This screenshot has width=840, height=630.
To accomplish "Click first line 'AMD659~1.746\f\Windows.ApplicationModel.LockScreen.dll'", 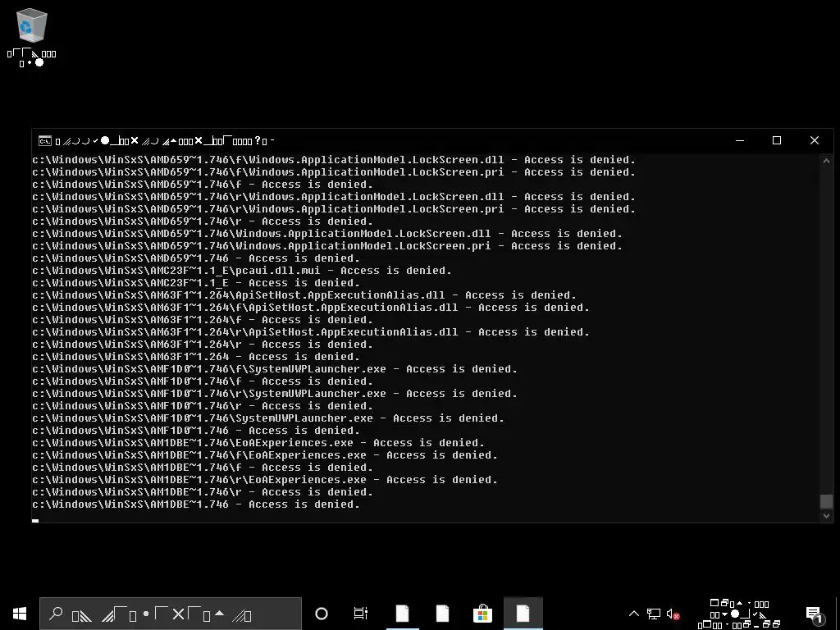I will (x=334, y=160).
